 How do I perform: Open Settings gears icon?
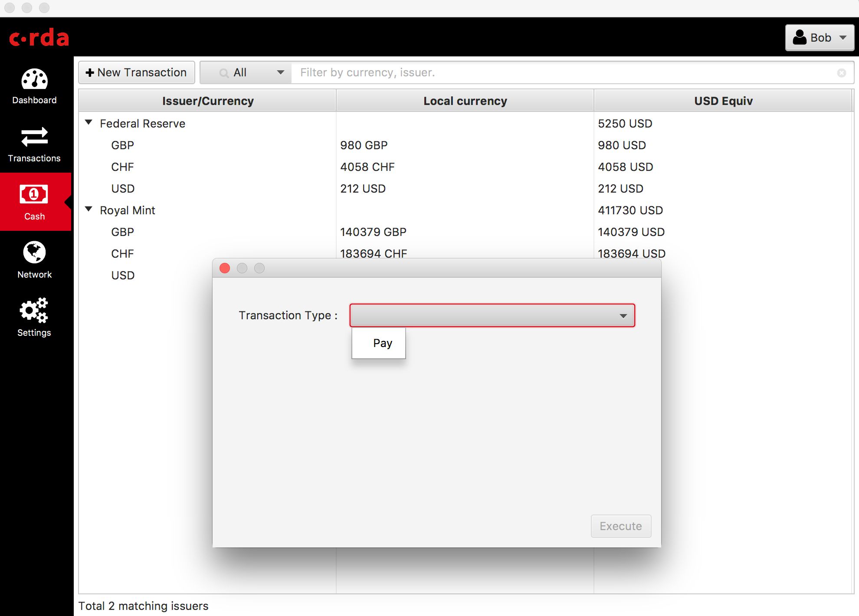coord(34,310)
